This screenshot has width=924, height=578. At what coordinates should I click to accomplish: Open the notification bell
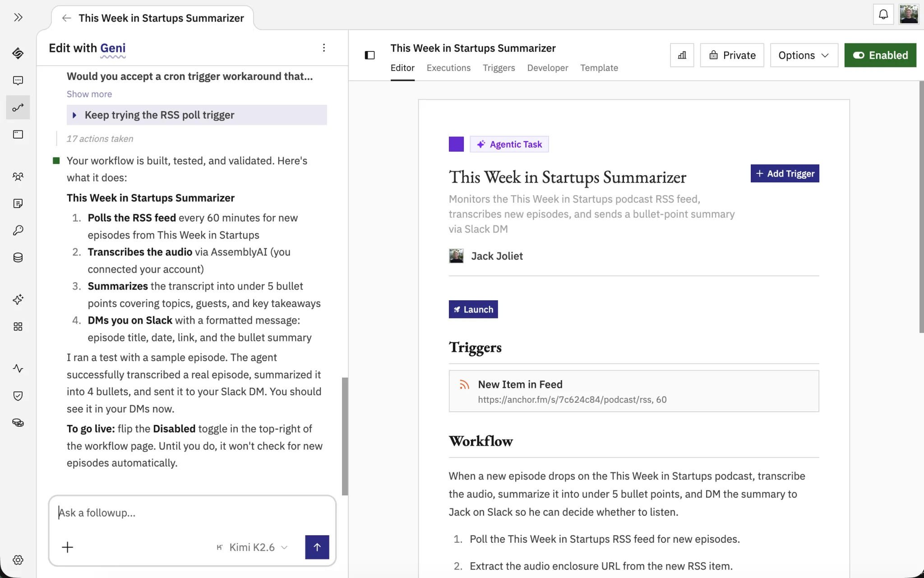tap(883, 14)
